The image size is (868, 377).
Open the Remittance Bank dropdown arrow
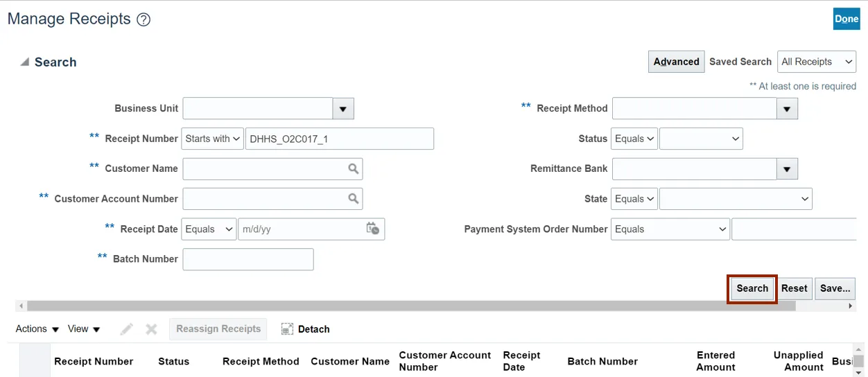[x=787, y=168]
